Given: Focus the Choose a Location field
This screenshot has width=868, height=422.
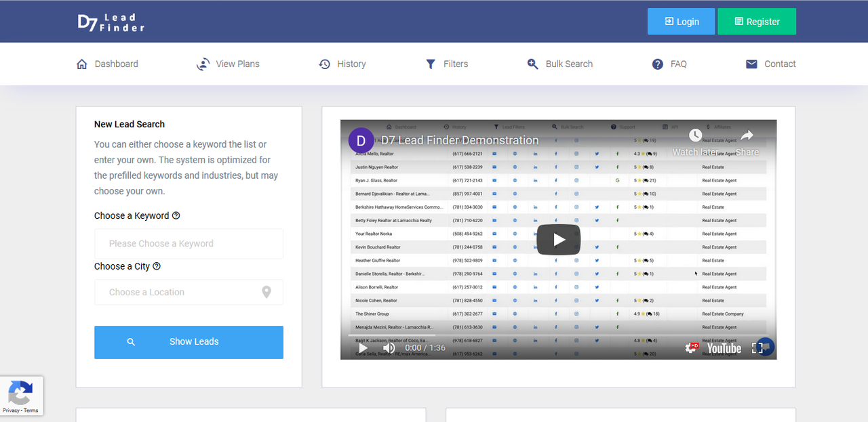Looking at the screenshot, I should point(189,293).
